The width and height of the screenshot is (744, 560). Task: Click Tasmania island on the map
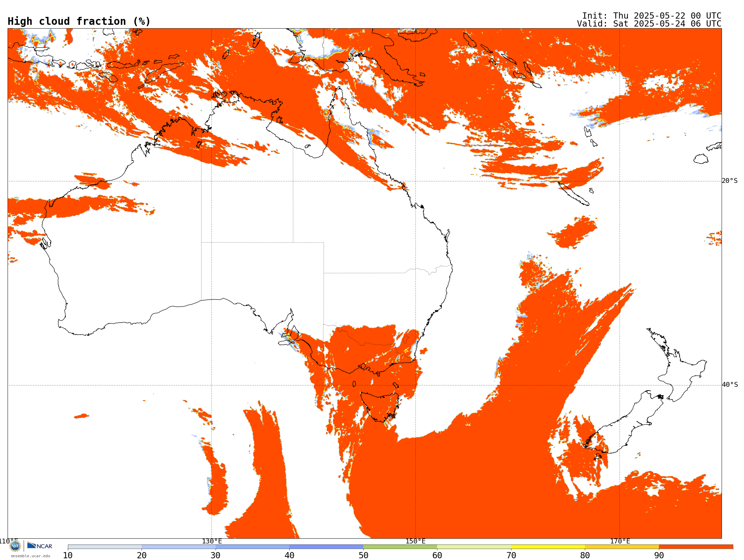point(380,406)
